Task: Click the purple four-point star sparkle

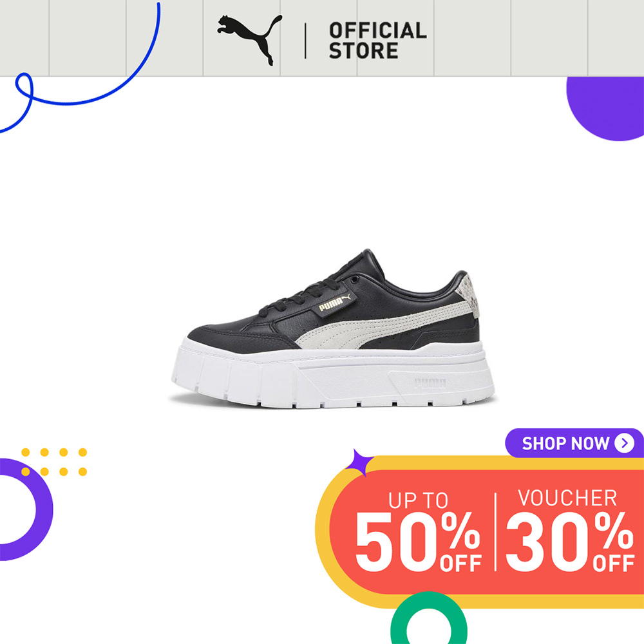Action: [x=359, y=463]
